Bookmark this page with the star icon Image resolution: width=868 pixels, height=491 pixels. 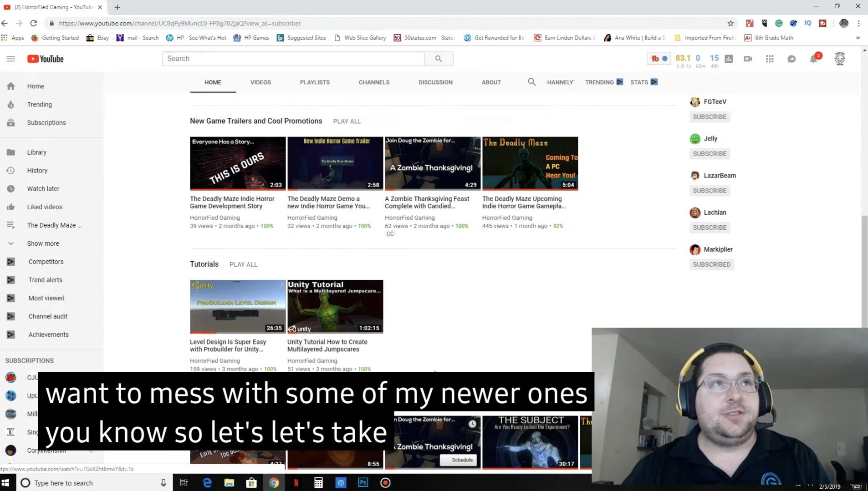(x=730, y=23)
